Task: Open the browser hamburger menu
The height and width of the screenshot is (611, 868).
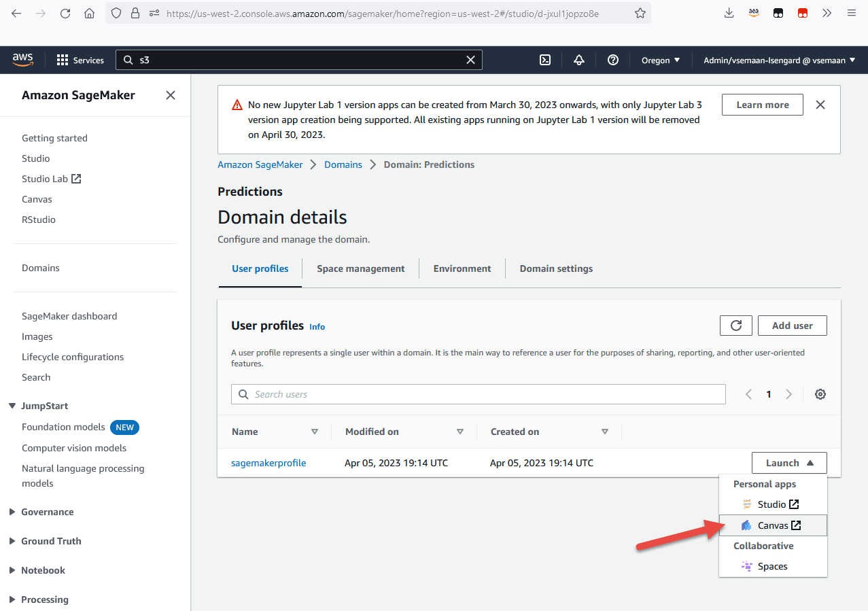Action: coord(852,13)
